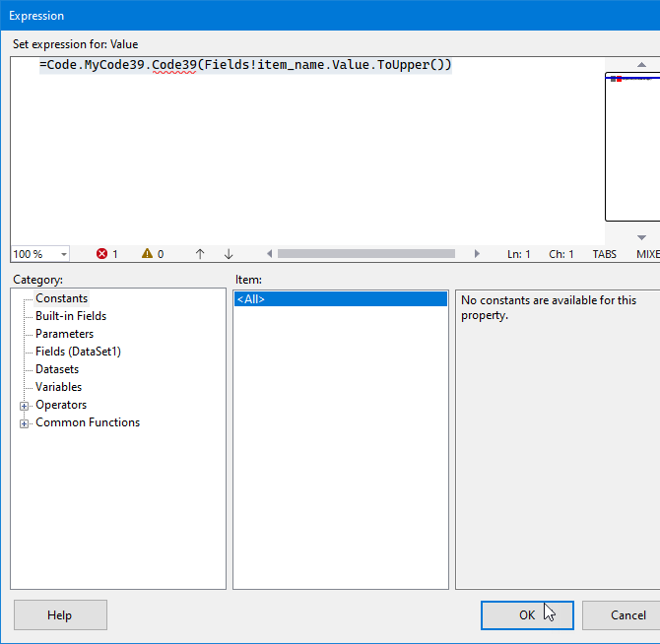Select the Built-in Fields category
Screen dimensions: 660x644
[x=71, y=316]
